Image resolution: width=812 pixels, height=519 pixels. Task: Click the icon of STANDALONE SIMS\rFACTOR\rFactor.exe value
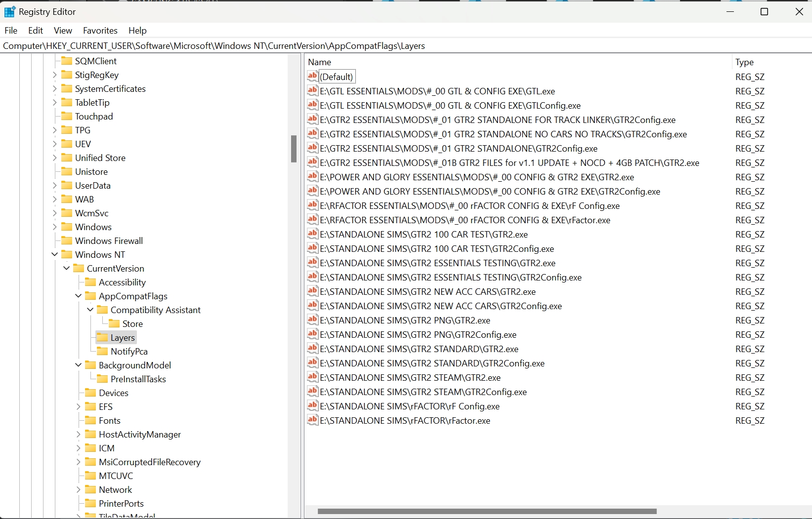pos(312,420)
